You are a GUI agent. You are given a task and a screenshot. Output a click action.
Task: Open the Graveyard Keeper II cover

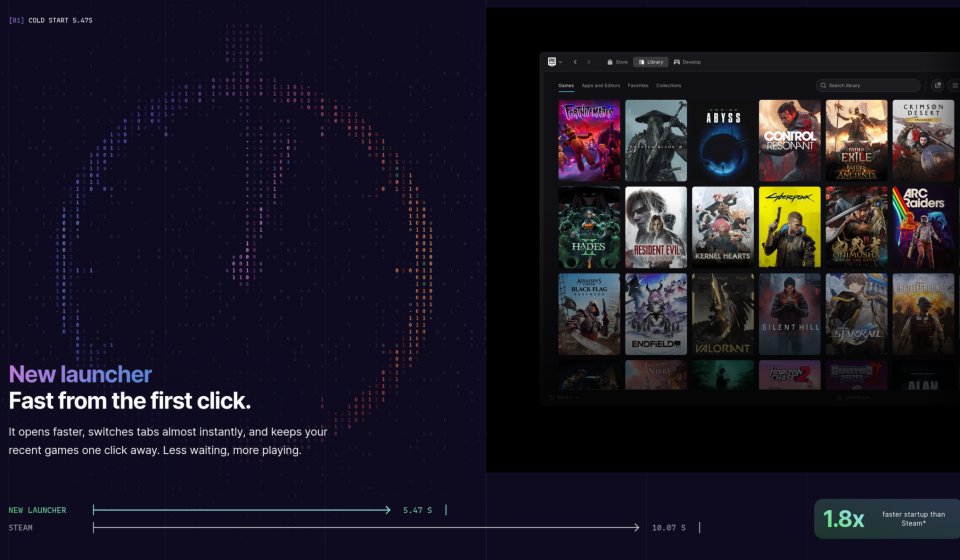(857, 375)
